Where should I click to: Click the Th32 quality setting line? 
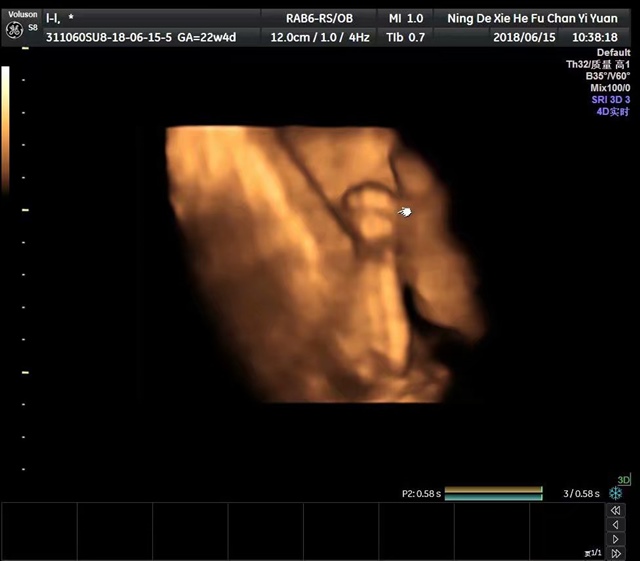tap(598, 64)
